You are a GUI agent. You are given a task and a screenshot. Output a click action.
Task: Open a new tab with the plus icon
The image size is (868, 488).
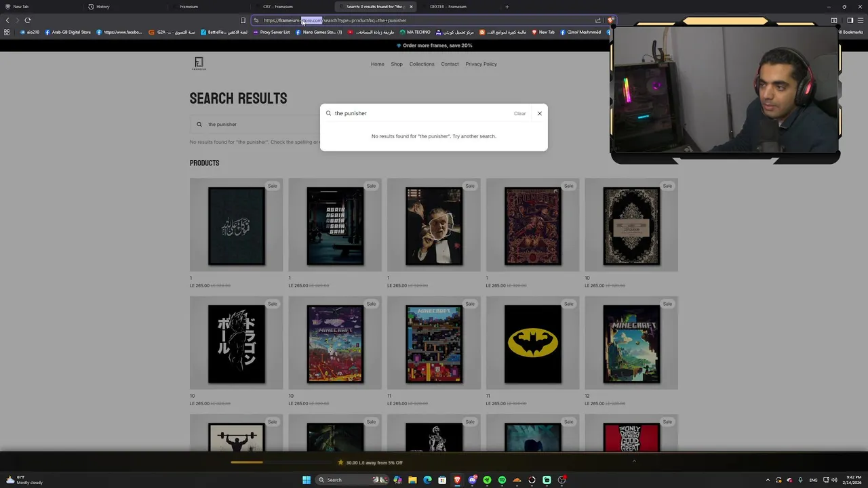[x=507, y=7]
